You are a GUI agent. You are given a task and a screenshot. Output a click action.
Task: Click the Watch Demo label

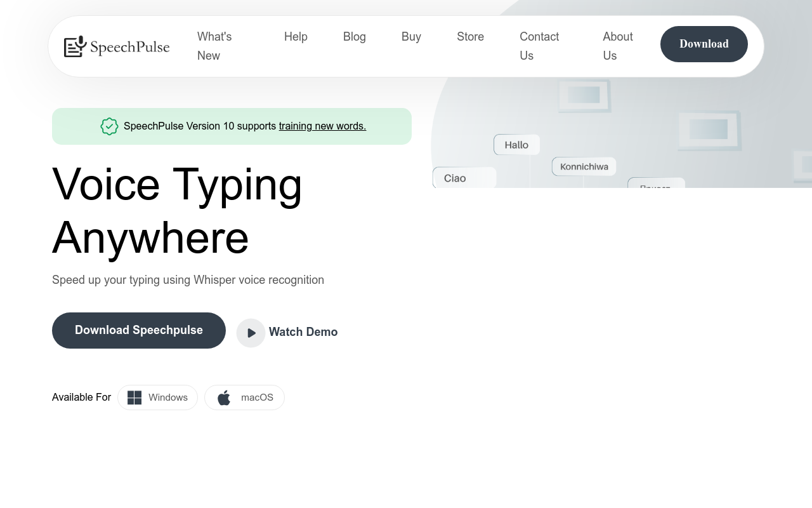(303, 332)
